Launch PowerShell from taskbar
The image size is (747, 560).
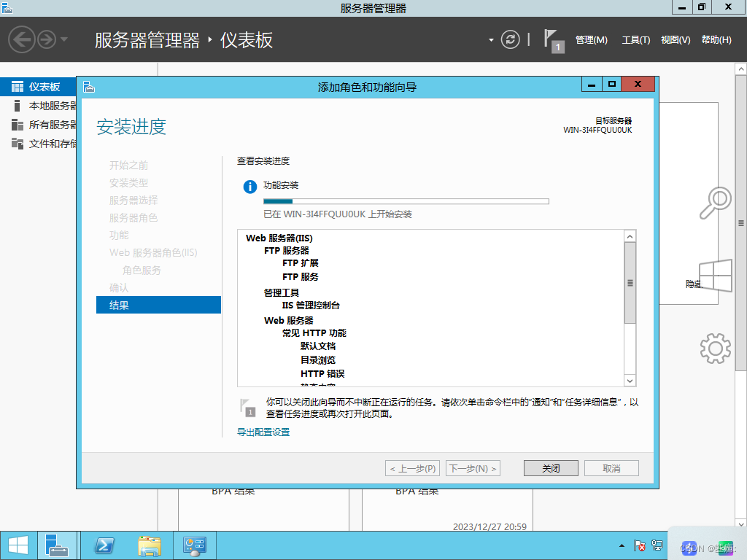point(104,545)
